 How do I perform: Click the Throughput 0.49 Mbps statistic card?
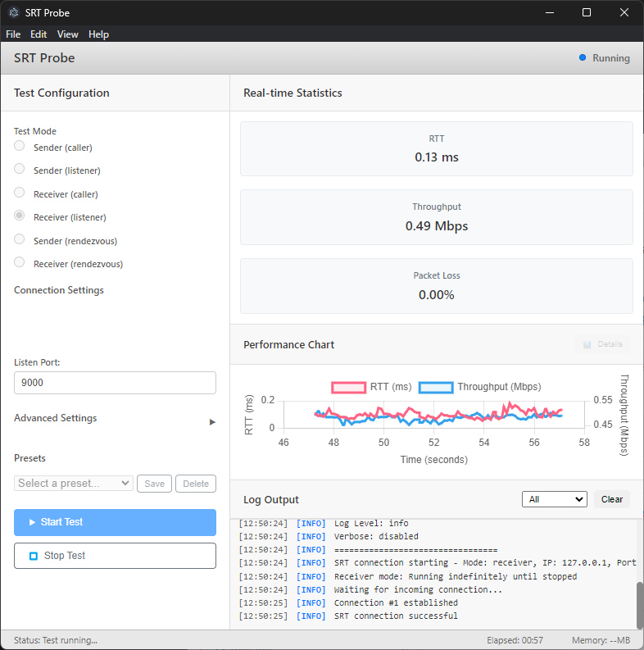click(x=437, y=217)
